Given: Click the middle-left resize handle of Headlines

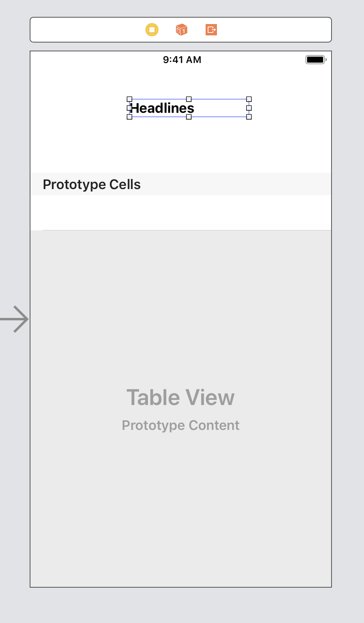Looking at the screenshot, I should [129, 108].
